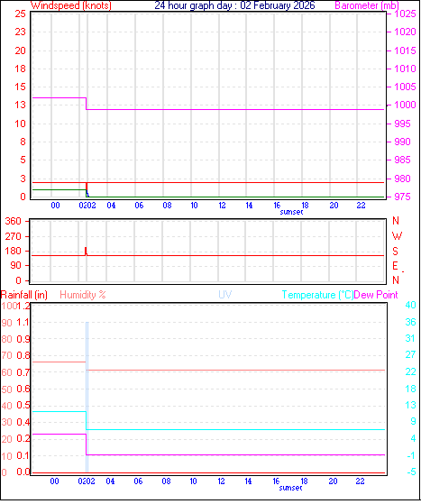
Task: Click the tall light-blue UV spike bar
Action: (87, 397)
